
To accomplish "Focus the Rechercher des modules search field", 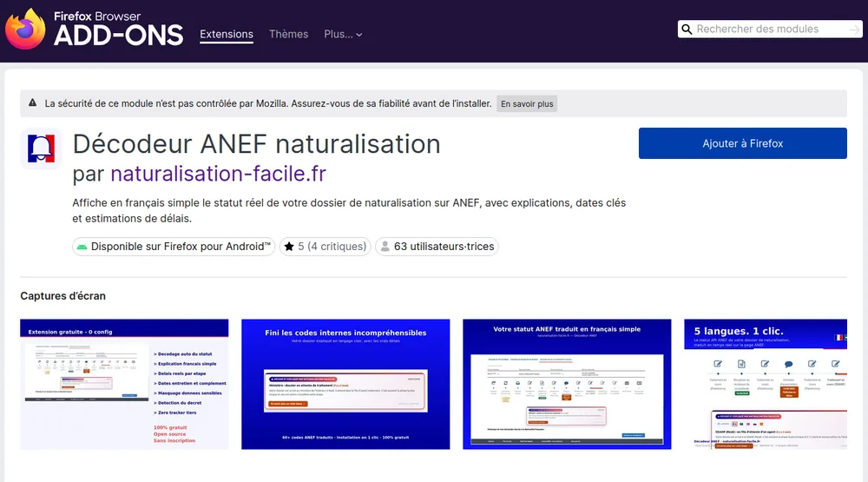I will tap(771, 29).
